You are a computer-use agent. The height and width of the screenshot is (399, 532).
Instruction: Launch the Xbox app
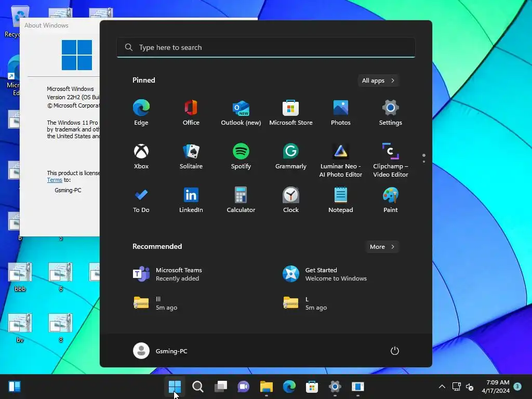point(141,156)
